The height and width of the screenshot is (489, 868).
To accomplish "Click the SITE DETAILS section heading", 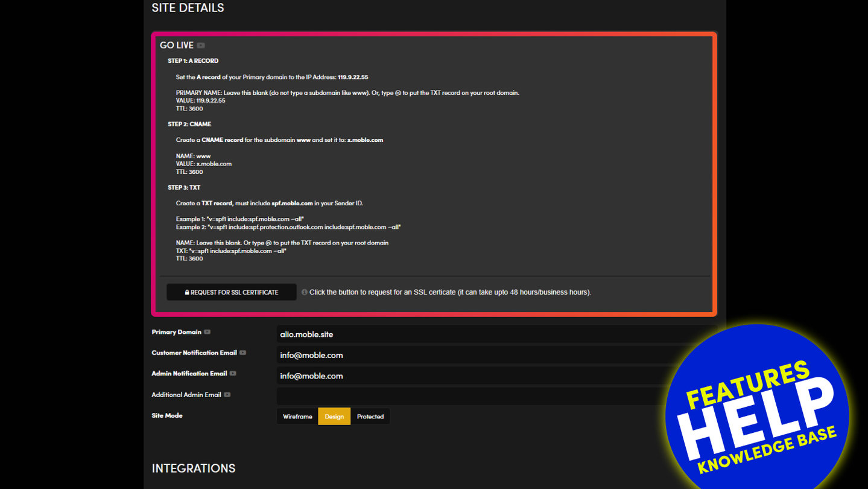I will coord(188,8).
